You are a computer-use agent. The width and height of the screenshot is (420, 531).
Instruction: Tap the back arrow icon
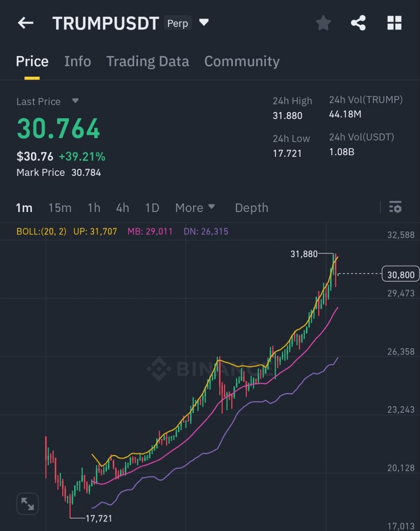point(25,23)
